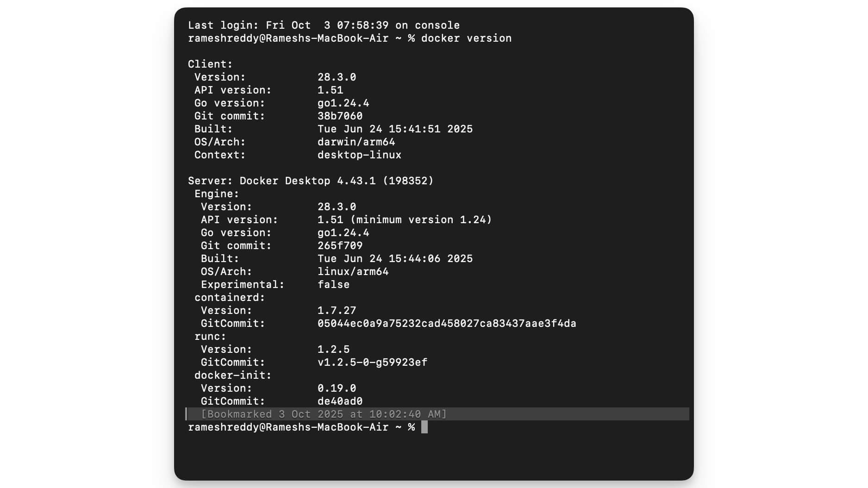Viewport: 868px width, 488px height.
Task: Click the 'docker-init:' heading
Action: 233,375
